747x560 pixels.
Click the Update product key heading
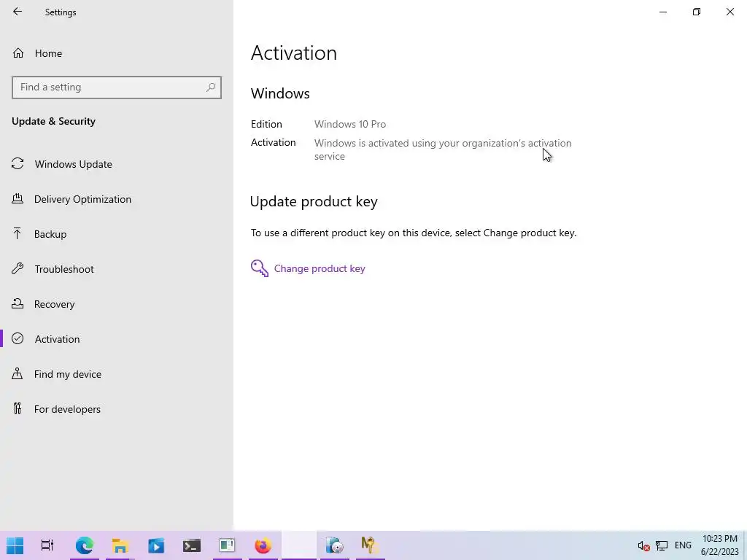(x=314, y=202)
